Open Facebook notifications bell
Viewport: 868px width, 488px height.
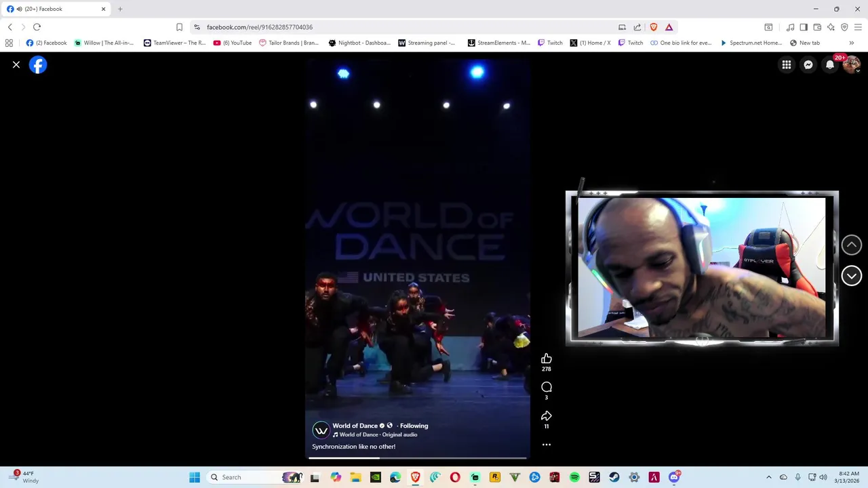click(830, 64)
